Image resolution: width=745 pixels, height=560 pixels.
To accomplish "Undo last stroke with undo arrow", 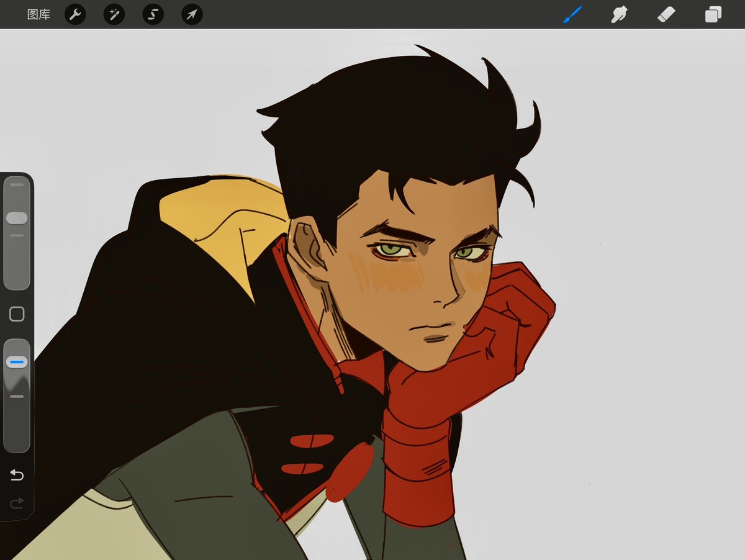I will [x=17, y=476].
